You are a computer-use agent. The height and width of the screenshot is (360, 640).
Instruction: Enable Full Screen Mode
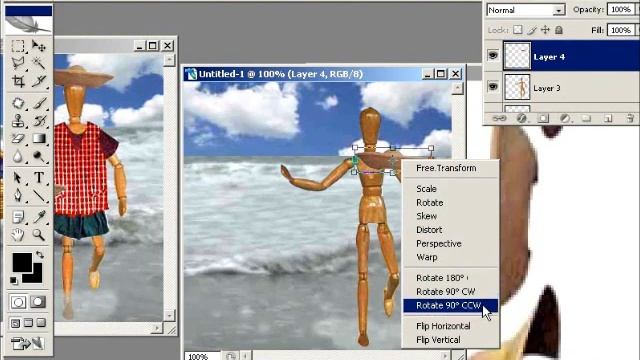tap(41, 323)
